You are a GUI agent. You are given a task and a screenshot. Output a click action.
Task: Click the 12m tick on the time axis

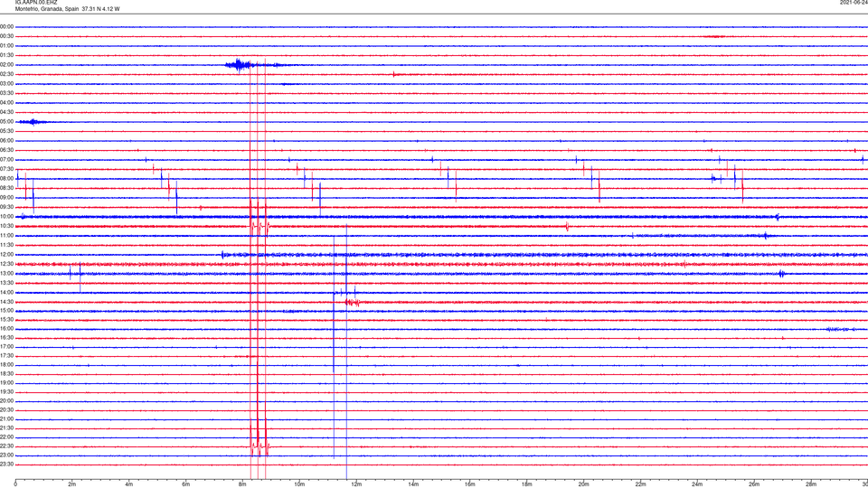click(x=356, y=484)
